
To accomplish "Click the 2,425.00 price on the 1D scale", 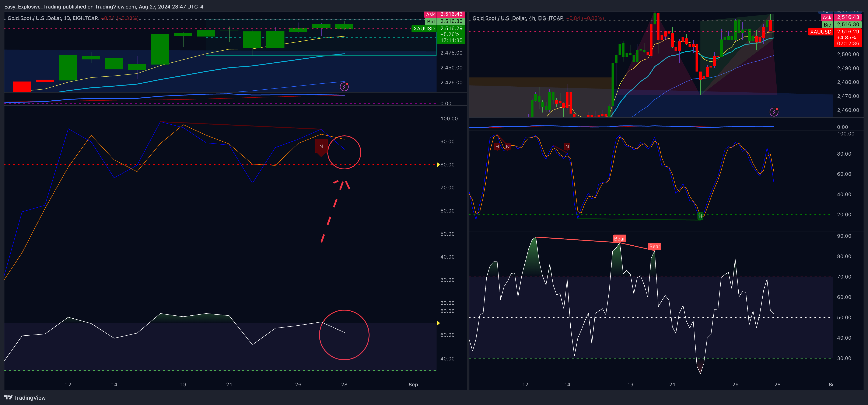I will coord(451,83).
